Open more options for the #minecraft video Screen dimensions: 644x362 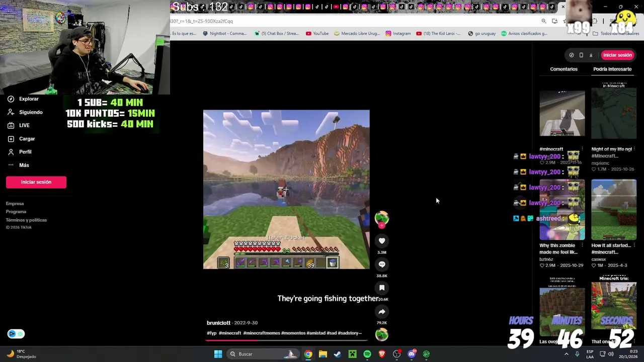(x=582, y=149)
